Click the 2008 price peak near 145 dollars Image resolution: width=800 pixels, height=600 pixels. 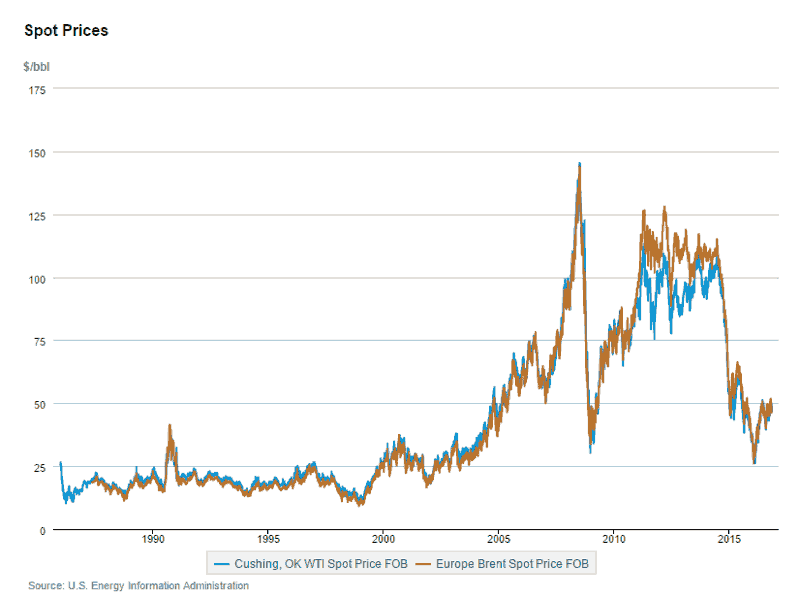pyautogui.click(x=579, y=165)
